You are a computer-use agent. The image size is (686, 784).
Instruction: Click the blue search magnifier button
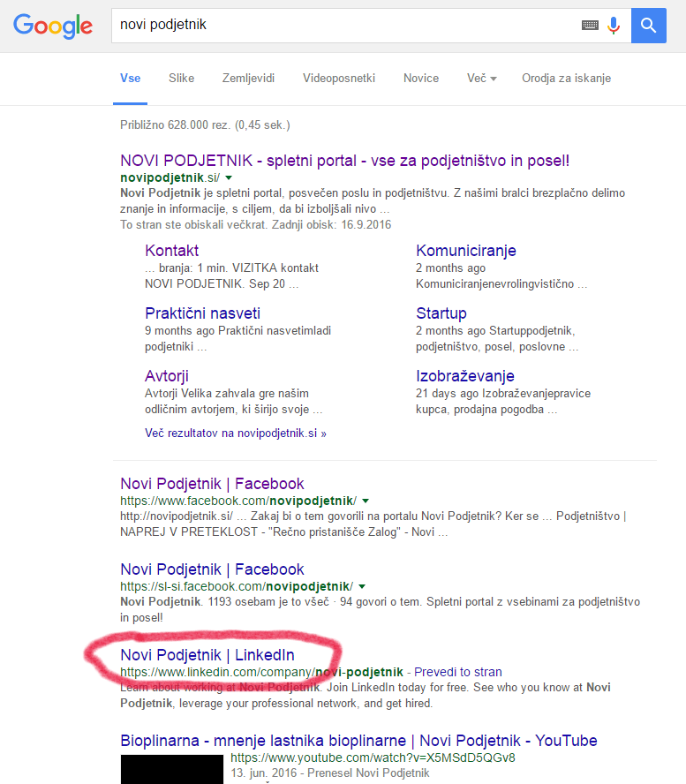649,25
